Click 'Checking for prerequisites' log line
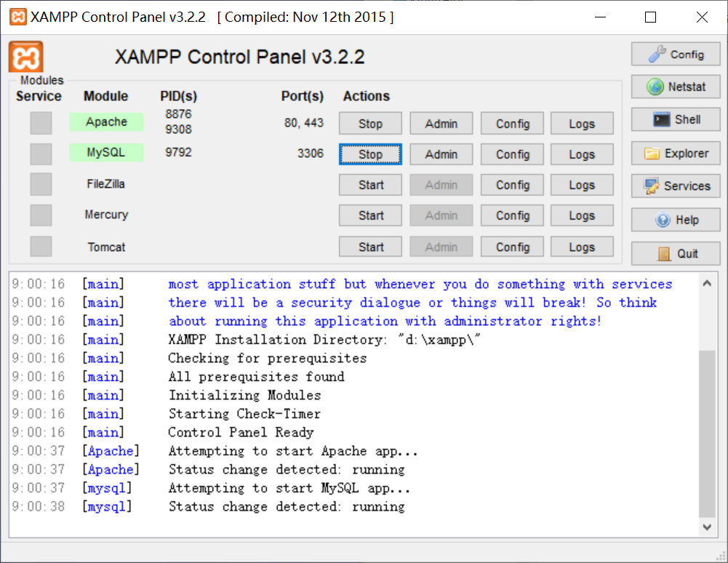 [268, 358]
